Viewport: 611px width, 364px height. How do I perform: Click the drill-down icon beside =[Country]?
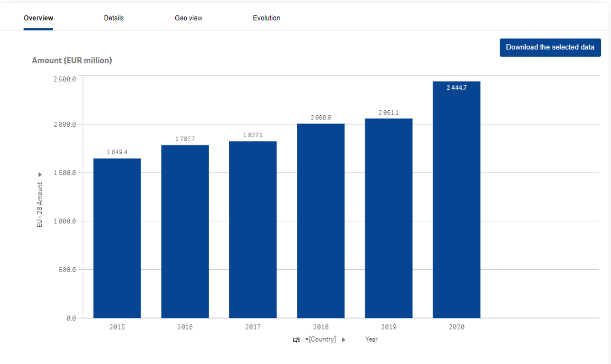296,340
